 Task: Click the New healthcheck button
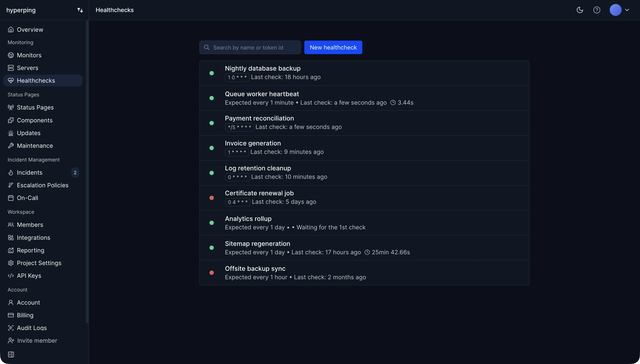(333, 47)
